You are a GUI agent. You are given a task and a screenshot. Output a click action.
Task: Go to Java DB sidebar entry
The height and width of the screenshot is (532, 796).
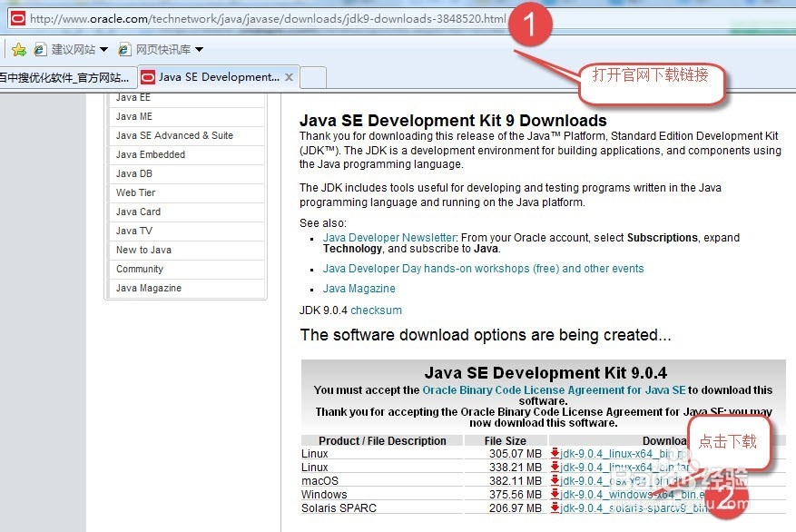pos(134,173)
